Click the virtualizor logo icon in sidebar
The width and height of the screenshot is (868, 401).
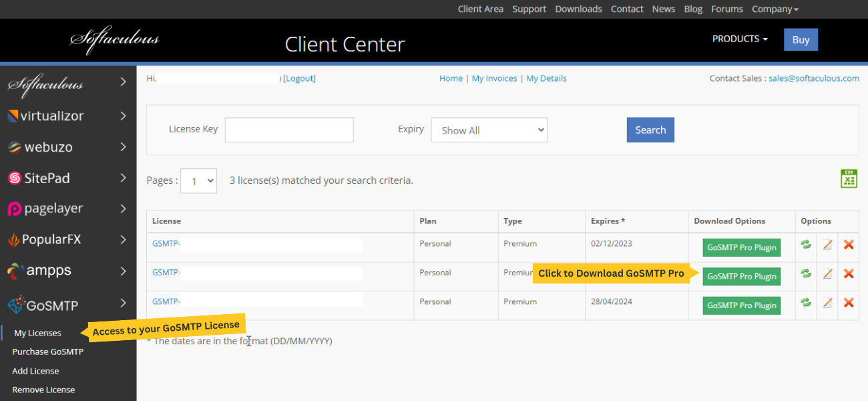point(13,116)
